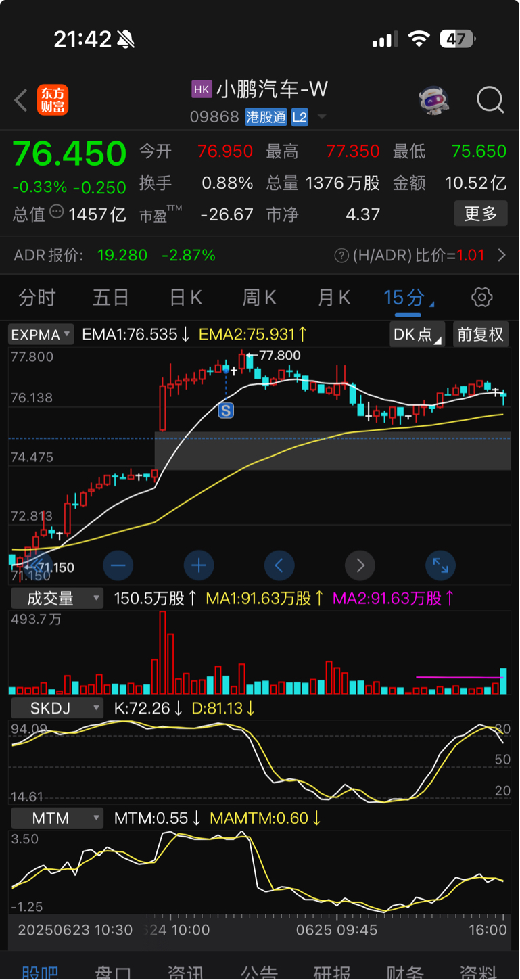Viewport: 520px width, 980px height.
Task: Tap the search magnifier icon
Action: (x=490, y=100)
